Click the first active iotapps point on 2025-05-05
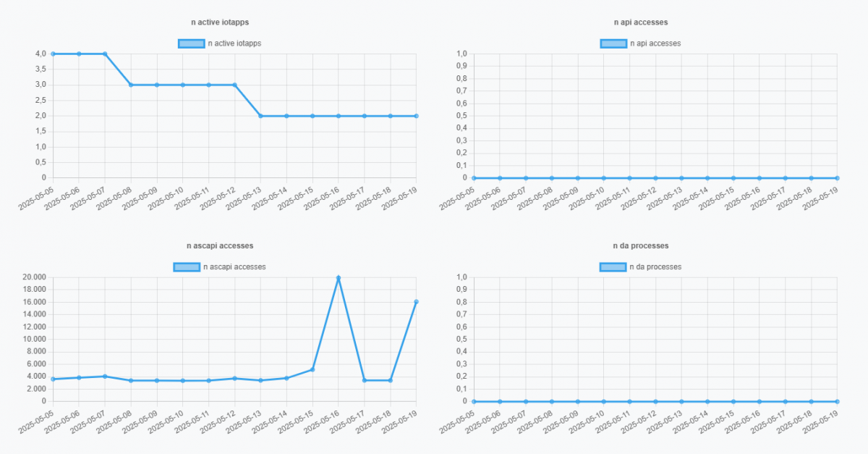 tap(54, 54)
